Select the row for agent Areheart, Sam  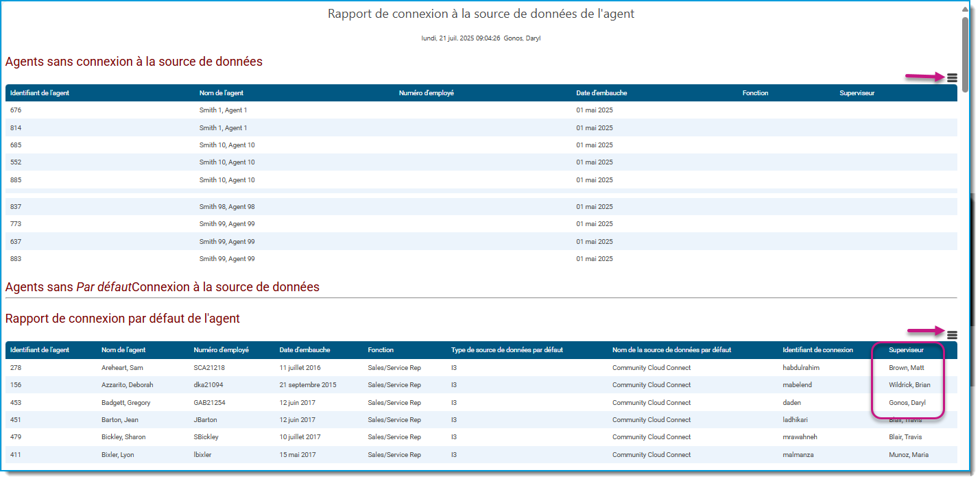click(481, 368)
